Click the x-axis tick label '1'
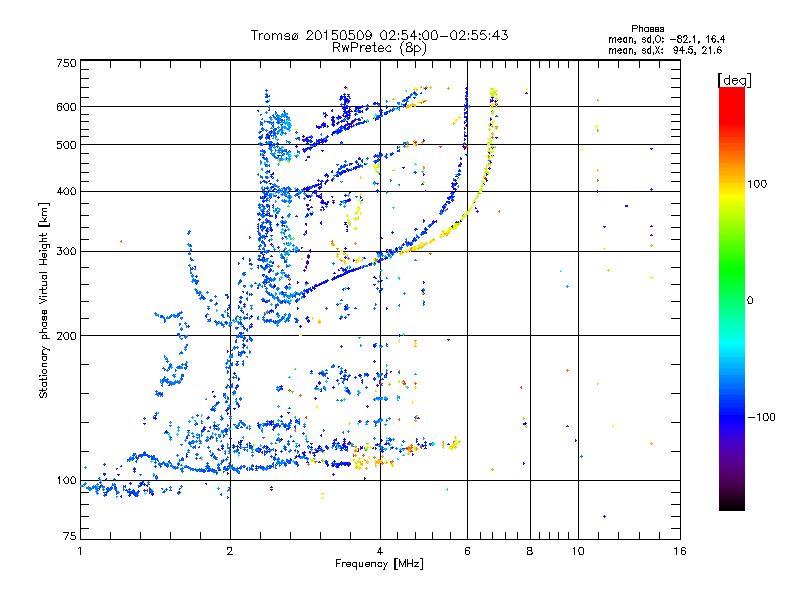The image size is (800, 600). 80,551
